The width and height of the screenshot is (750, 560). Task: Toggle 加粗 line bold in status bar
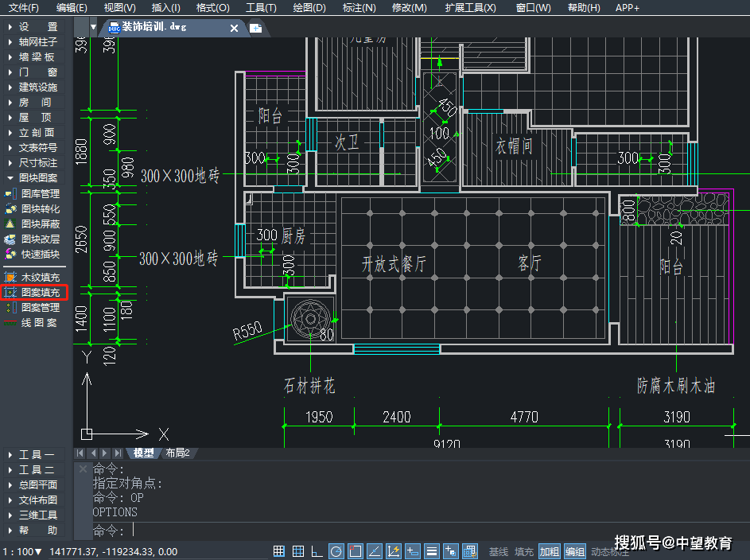point(550,551)
